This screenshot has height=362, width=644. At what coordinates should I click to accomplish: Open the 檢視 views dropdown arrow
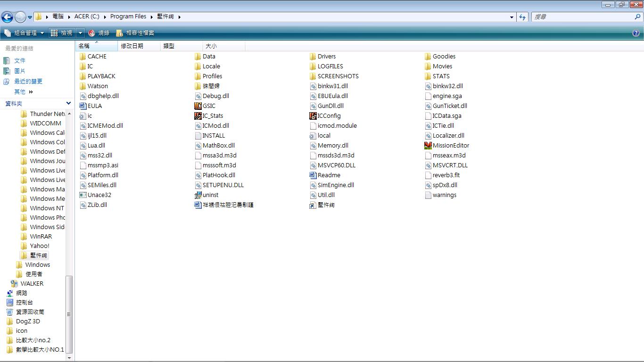(80, 33)
